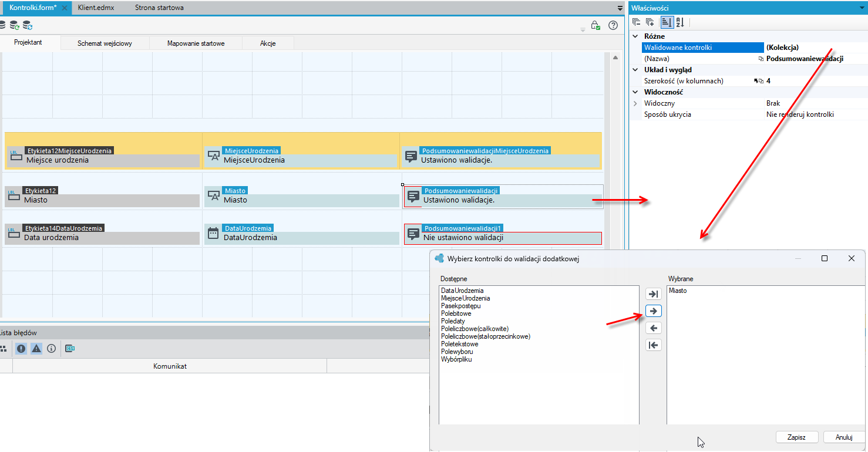This screenshot has height=452, width=868.
Task: Click the move-selected-right arrow button
Action: click(653, 311)
